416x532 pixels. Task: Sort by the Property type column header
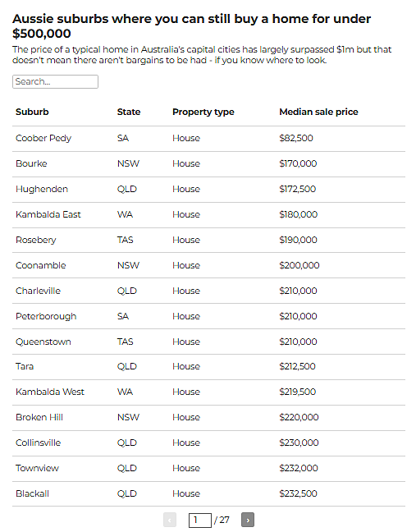coord(203,112)
